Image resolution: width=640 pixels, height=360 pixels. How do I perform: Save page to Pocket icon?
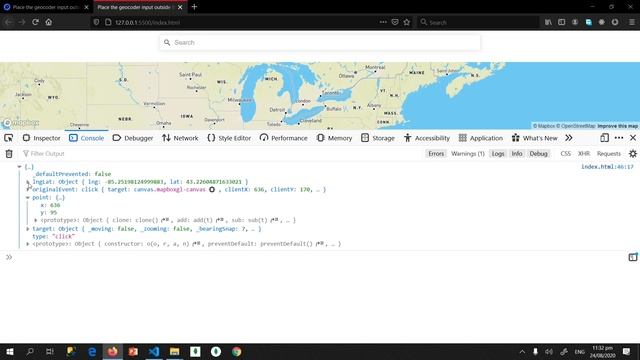[x=395, y=22]
